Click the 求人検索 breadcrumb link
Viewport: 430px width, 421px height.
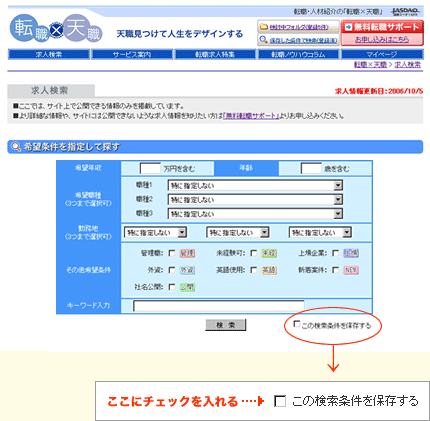tap(408, 64)
